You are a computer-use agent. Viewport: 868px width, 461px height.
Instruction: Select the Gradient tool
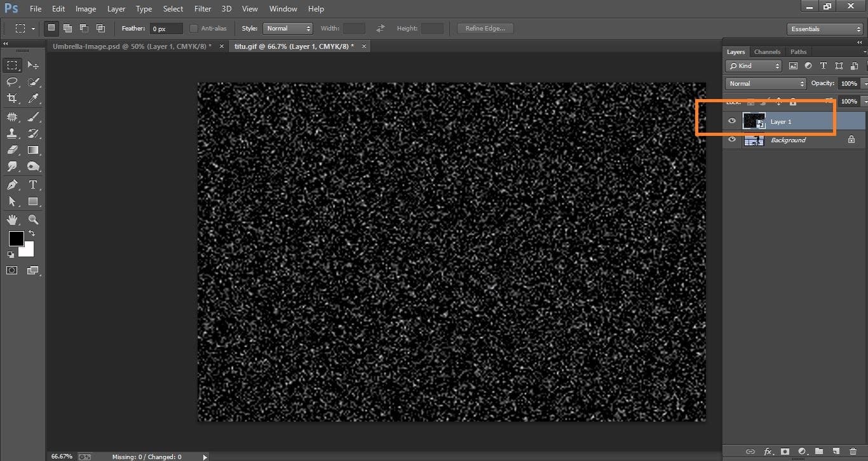pos(33,150)
